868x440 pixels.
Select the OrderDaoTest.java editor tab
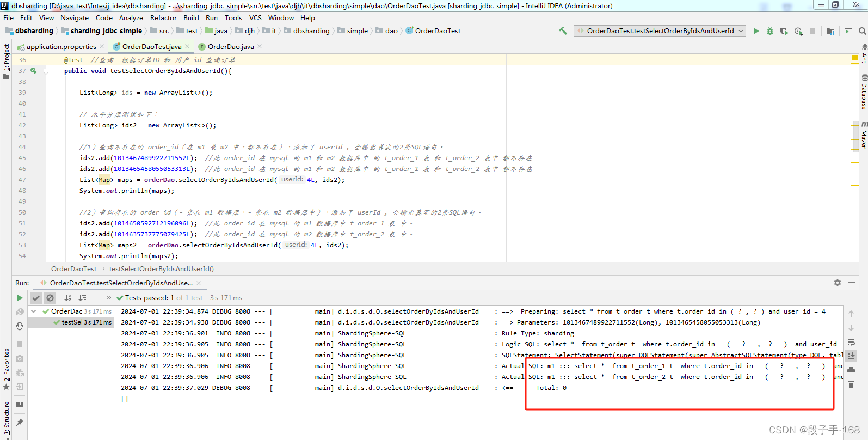click(x=151, y=47)
